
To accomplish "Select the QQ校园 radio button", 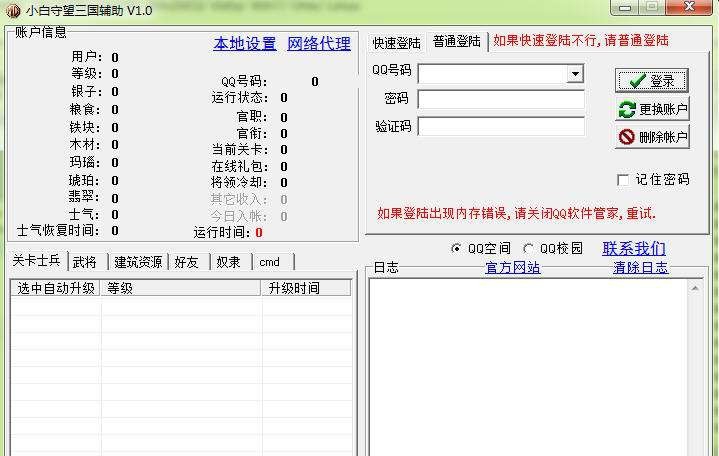I will (528, 249).
